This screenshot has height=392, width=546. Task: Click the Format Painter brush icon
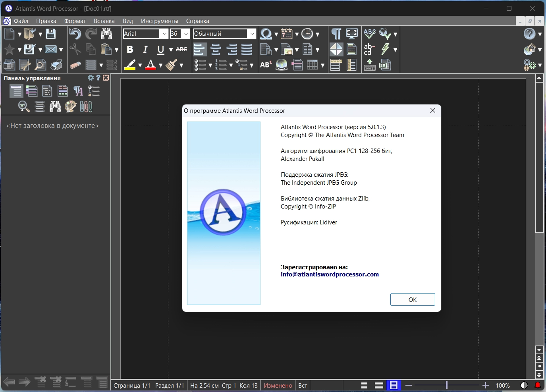(171, 65)
